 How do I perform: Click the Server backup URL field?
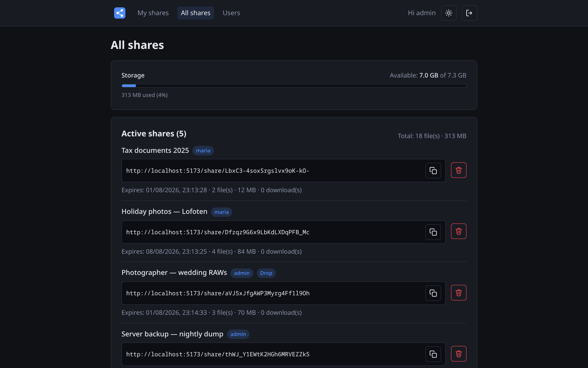[283, 354]
